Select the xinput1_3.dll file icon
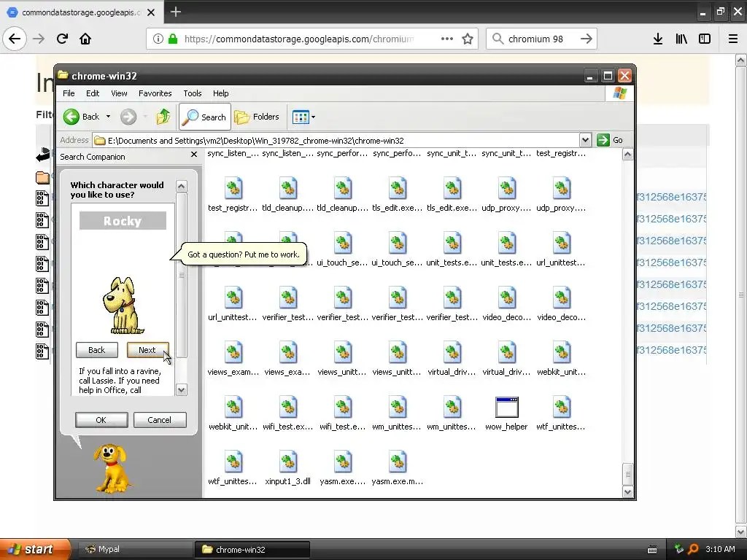Image resolution: width=747 pixels, height=560 pixels. (x=287, y=462)
